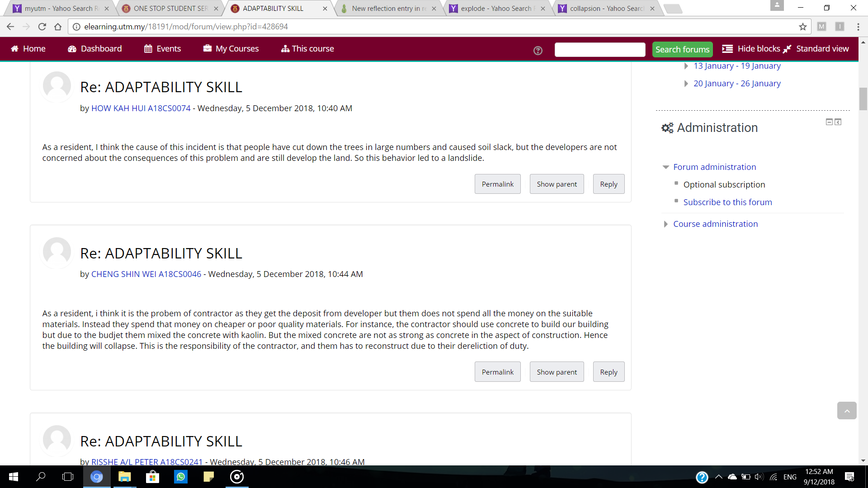Open the Subscribe to this forum link
868x488 pixels.
click(x=727, y=202)
